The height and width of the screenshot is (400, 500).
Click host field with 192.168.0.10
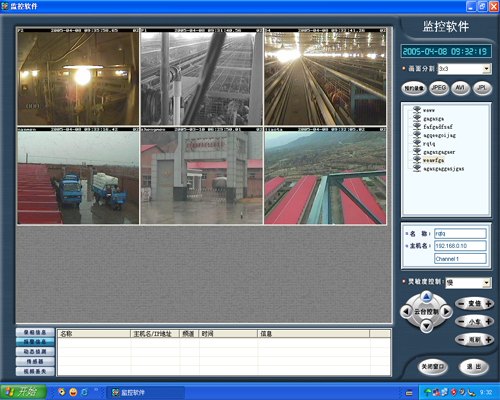[460, 246]
